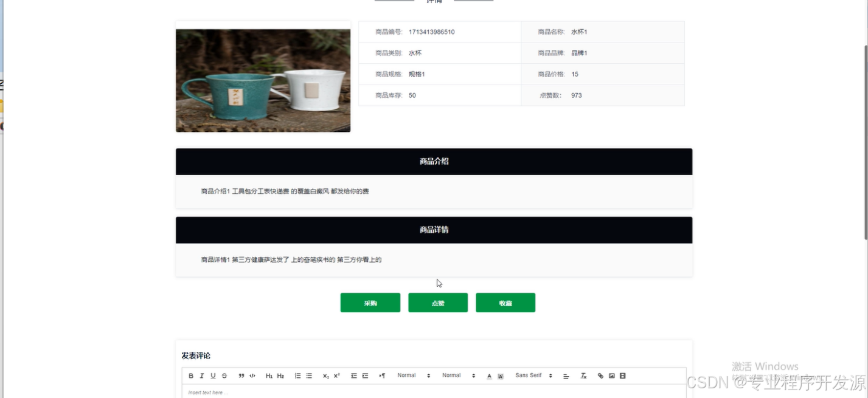Click into the comment text area
The height and width of the screenshot is (398, 868).
434,392
